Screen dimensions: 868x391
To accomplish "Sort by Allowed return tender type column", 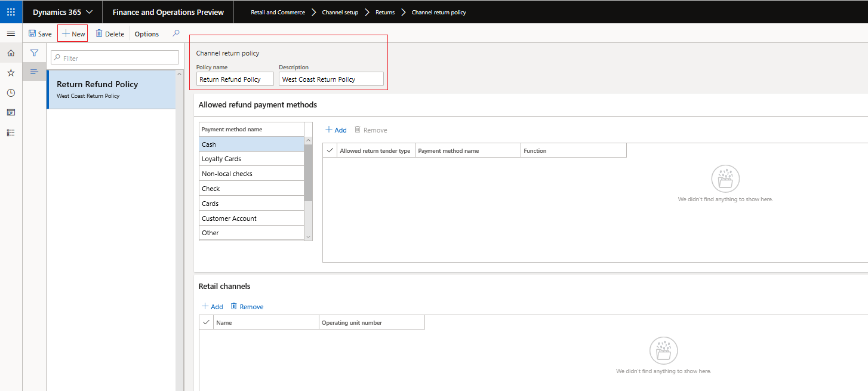I will pyautogui.click(x=376, y=150).
